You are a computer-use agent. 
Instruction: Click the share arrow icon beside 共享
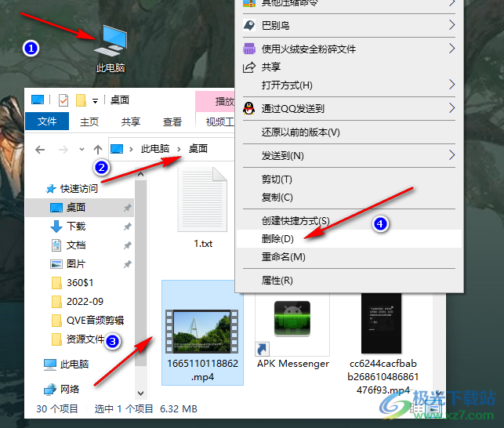tap(248, 67)
